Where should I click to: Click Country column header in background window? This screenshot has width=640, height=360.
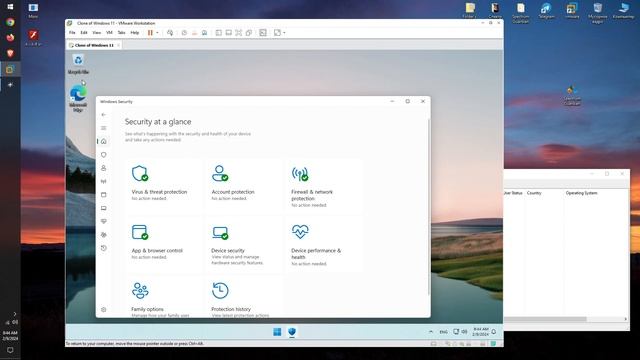pyautogui.click(x=534, y=193)
